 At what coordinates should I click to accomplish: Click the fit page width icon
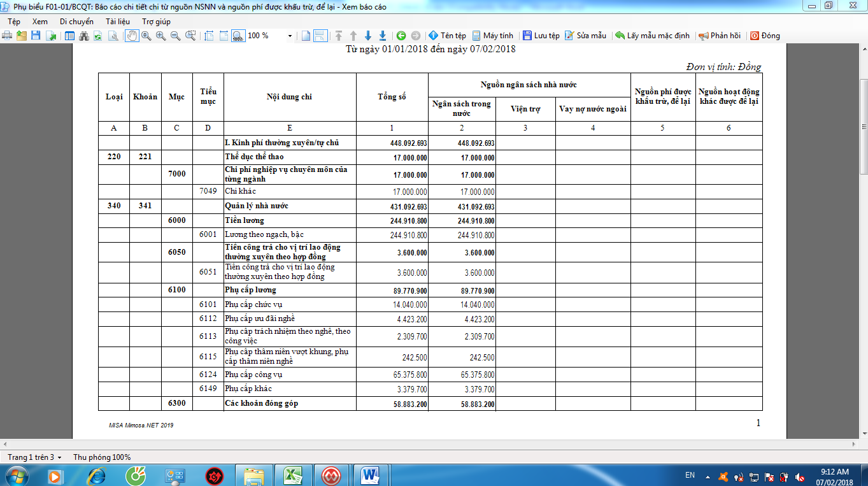(209, 36)
